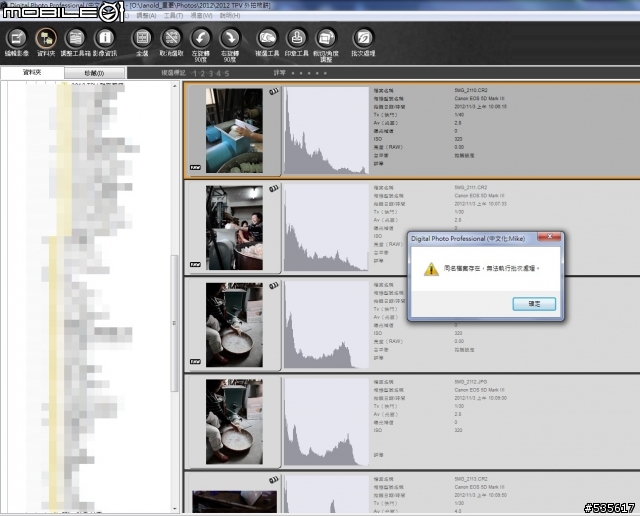This screenshot has width=640, height=516.
Task: Click the file name text IMG_2111.CR2
Action: 471,187
